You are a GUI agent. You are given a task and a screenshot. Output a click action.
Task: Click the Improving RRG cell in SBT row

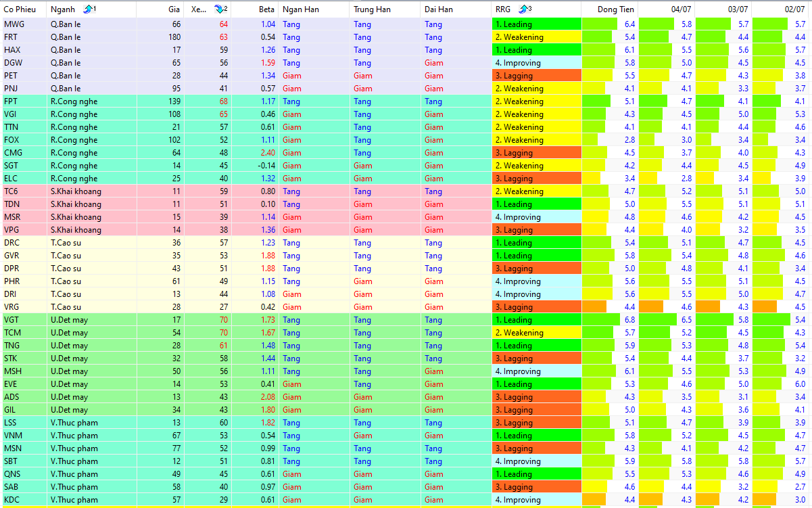(537, 461)
